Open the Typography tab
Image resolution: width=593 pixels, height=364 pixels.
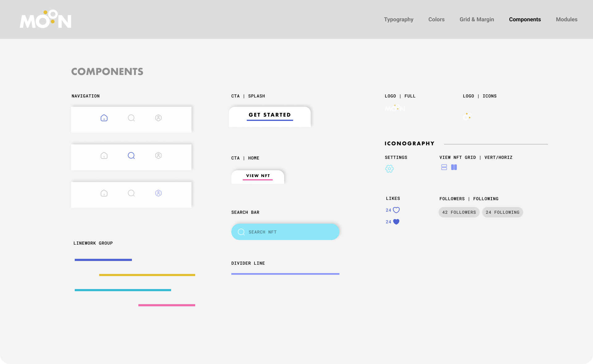coord(398,19)
